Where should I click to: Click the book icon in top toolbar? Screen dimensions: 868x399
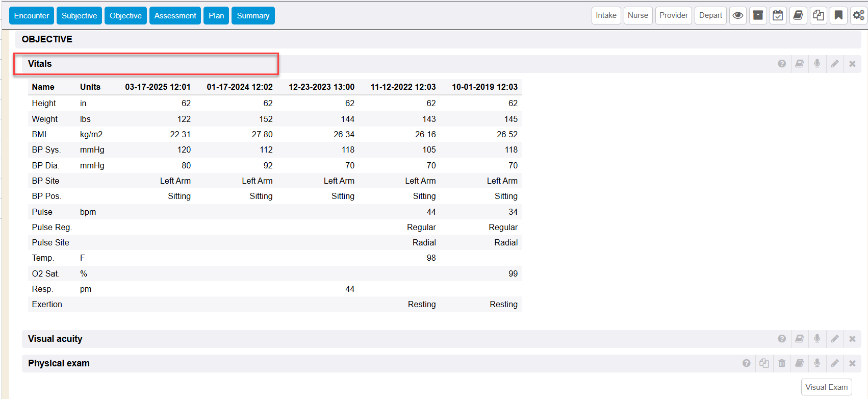(798, 15)
